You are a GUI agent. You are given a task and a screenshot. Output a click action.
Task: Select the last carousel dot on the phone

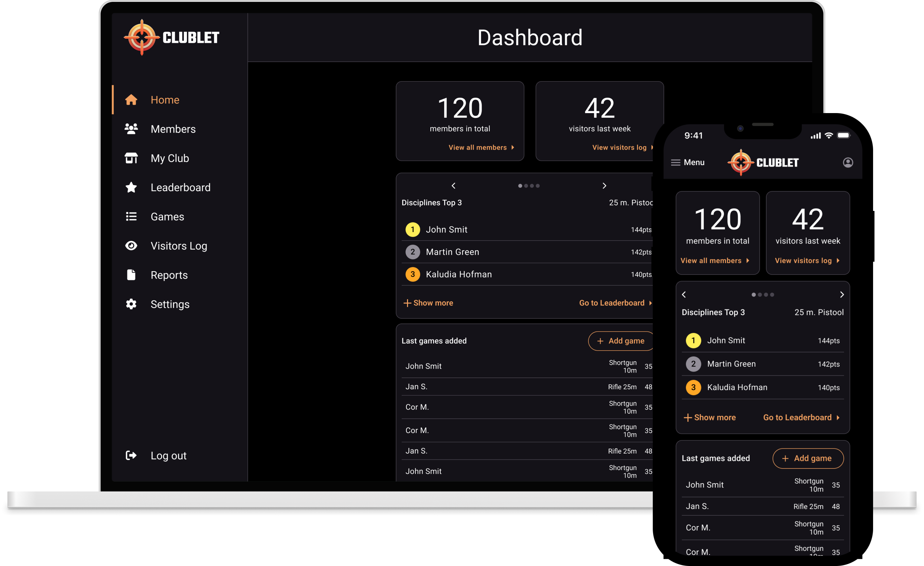coord(772,294)
